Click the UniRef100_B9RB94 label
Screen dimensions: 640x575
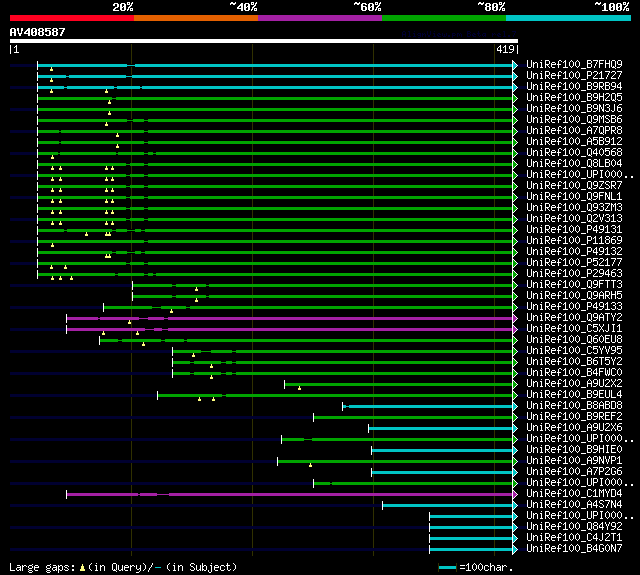click(574, 87)
